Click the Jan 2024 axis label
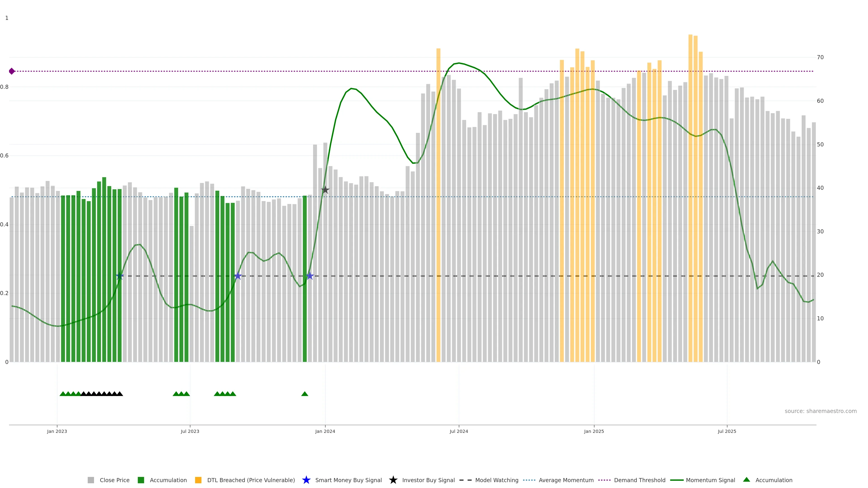The width and height of the screenshot is (868, 488). click(x=325, y=431)
